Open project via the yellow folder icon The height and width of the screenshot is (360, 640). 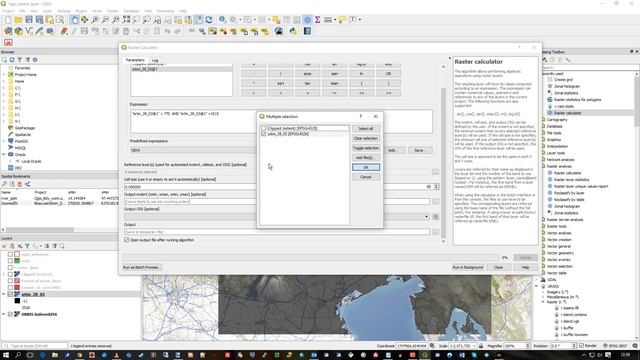[x=18, y=20]
